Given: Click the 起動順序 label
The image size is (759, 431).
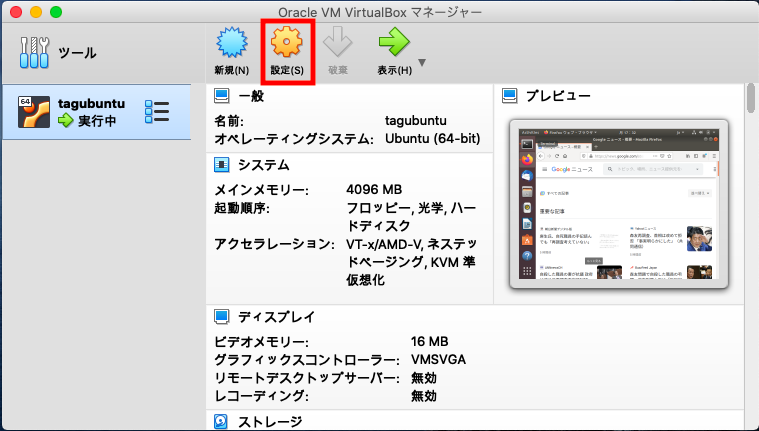Looking at the screenshot, I should [242, 208].
